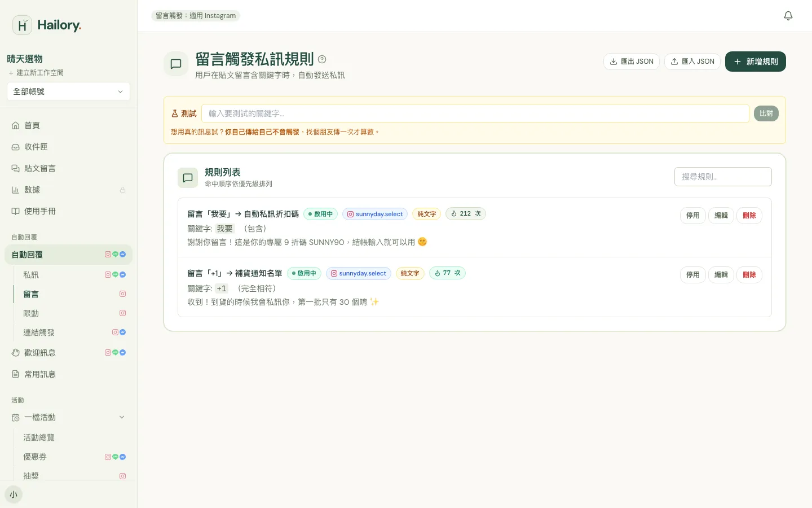Click the Instagram icon in the 抽獎 row

tap(122, 476)
